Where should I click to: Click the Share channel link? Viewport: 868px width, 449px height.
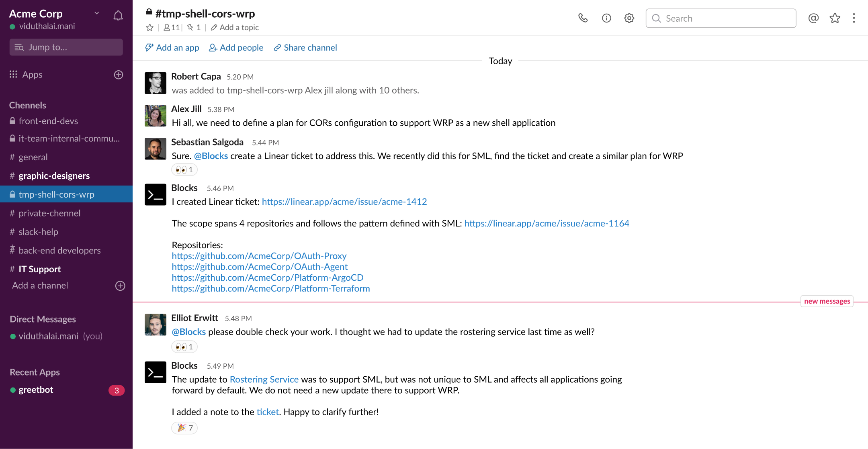(305, 47)
